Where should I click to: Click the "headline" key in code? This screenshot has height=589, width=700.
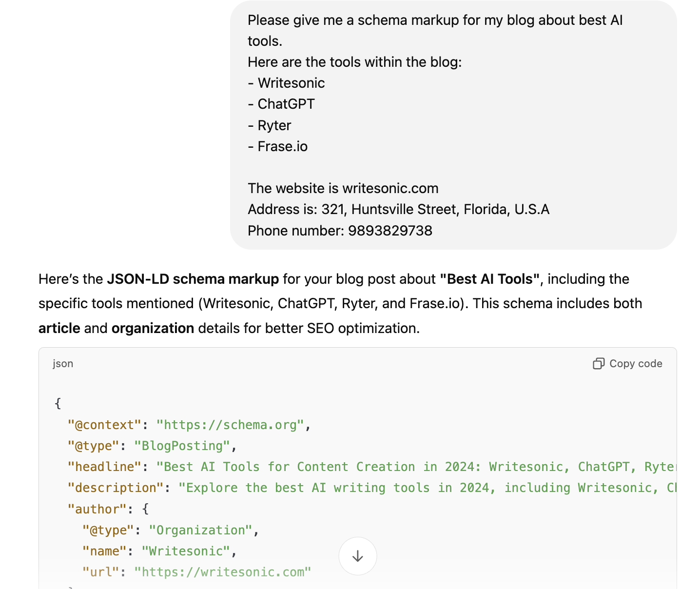pos(105,467)
